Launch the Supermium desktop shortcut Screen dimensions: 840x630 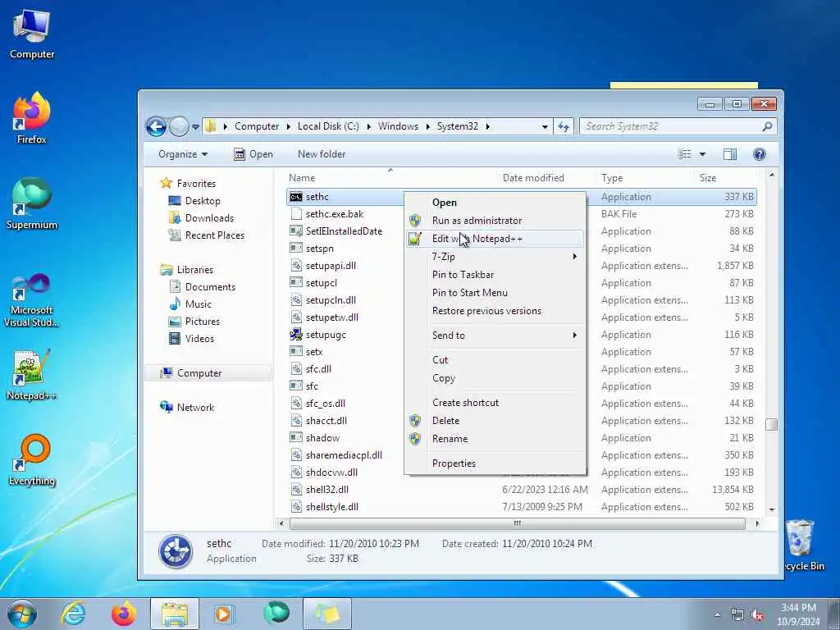coord(32,204)
